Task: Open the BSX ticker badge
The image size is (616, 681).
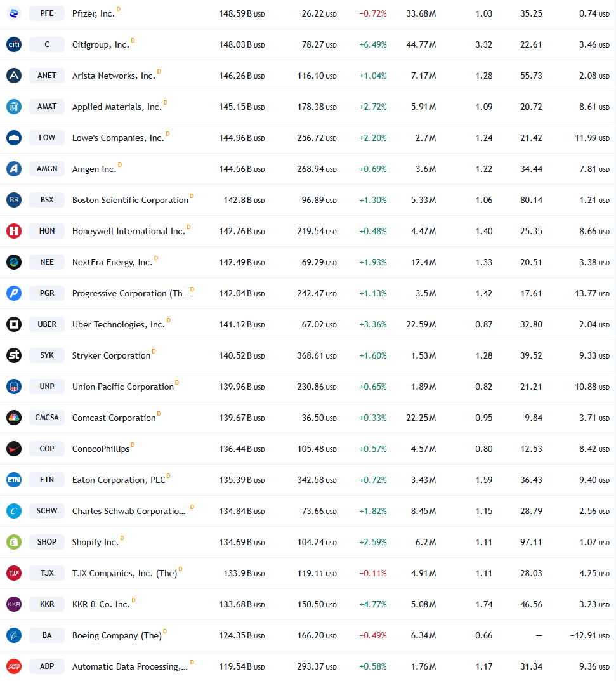Action: [47, 200]
